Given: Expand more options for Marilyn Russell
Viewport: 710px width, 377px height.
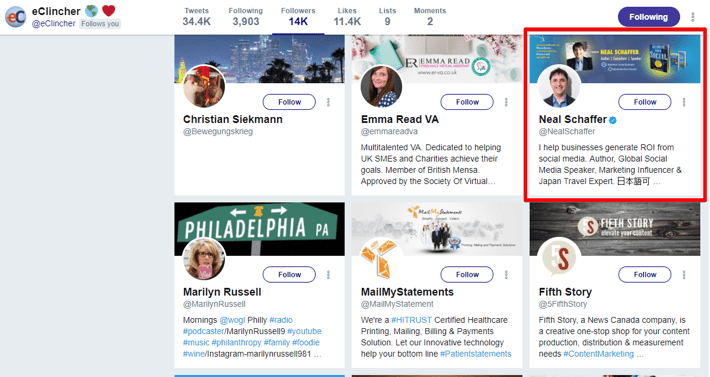Looking at the screenshot, I should [x=329, y=275].
